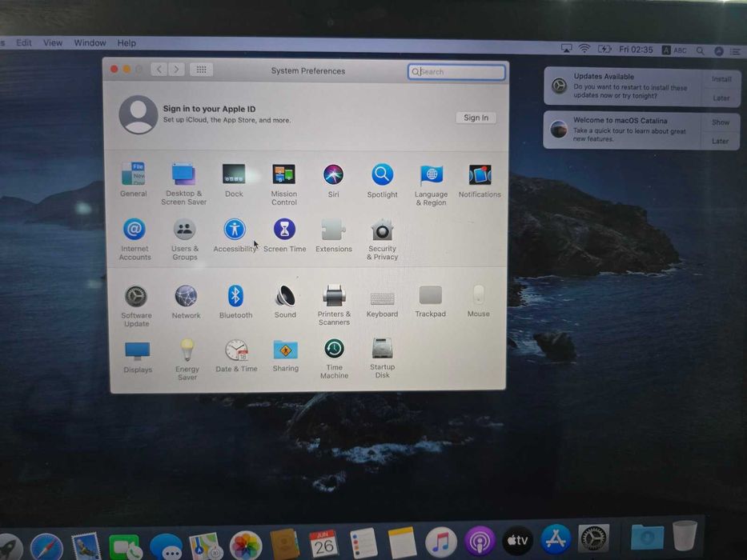Viewport: 747px width, 560px height.
Task: Open Siri preferences
Action: pos(334,180)
